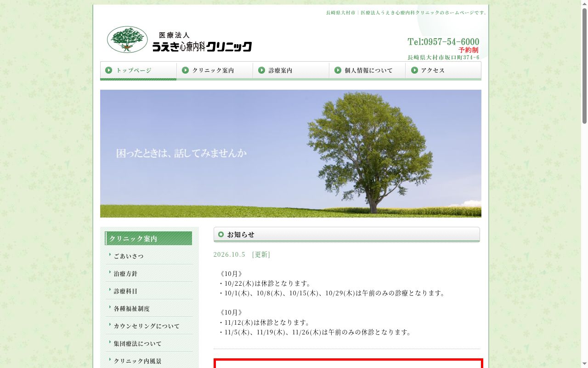Open the 診療案内 navigation tab

[291, 71]
